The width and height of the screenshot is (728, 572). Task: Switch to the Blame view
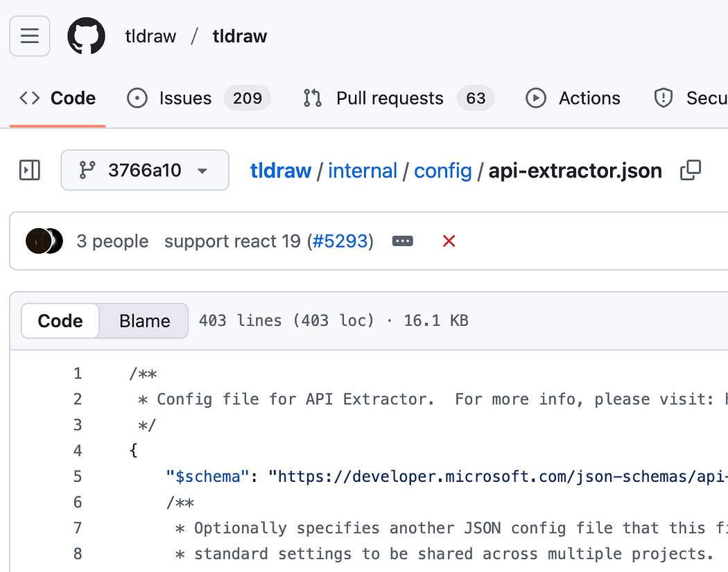pyautogui.click(x=144, y=321)
